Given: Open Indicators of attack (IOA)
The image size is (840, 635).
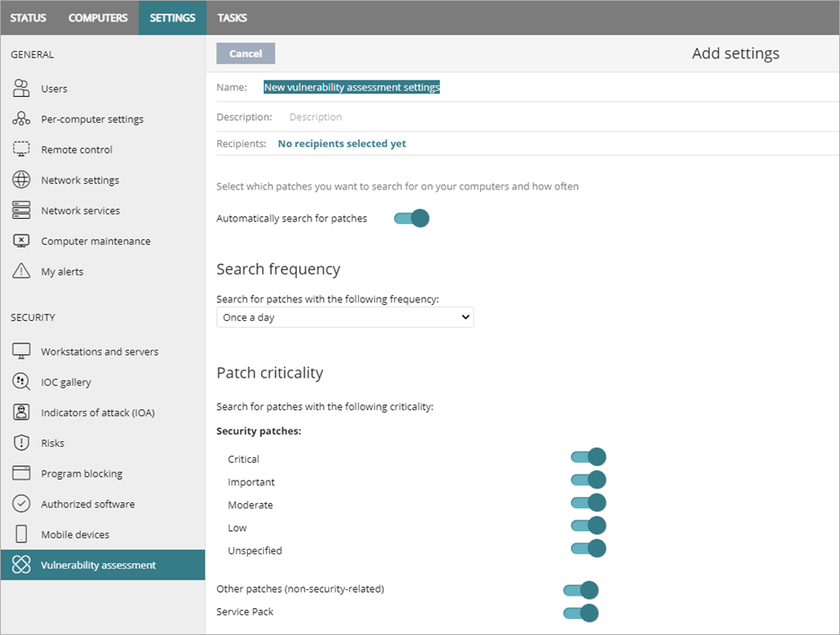Looking at the screenshot, I should pyautogui.click(x=20, y=412).
